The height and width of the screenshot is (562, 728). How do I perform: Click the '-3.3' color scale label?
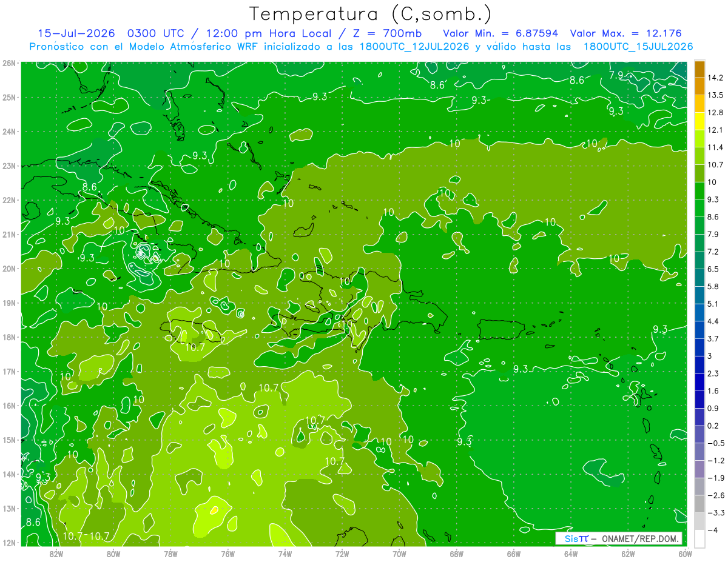[715, 512]
